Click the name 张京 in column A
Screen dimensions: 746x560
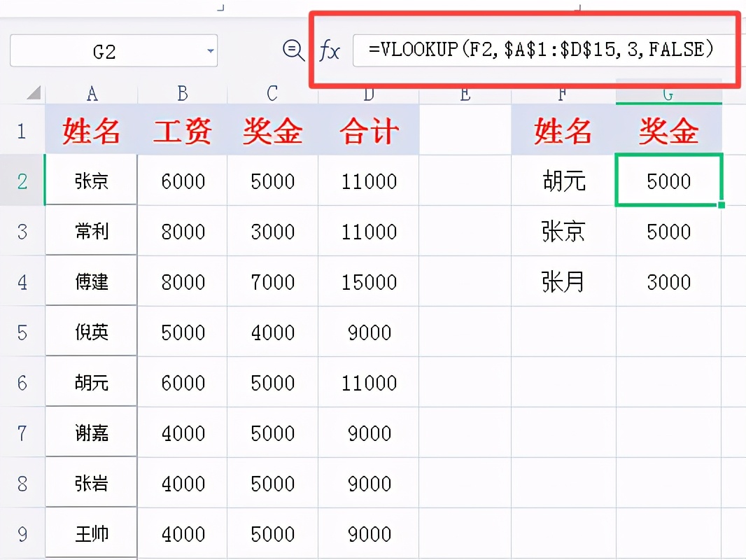92,181
